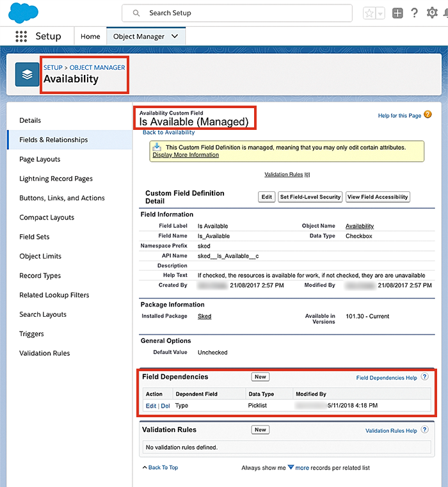448x487 pixels.
Task: Click New button in Validation Rules section
Action: pos(260,429)
